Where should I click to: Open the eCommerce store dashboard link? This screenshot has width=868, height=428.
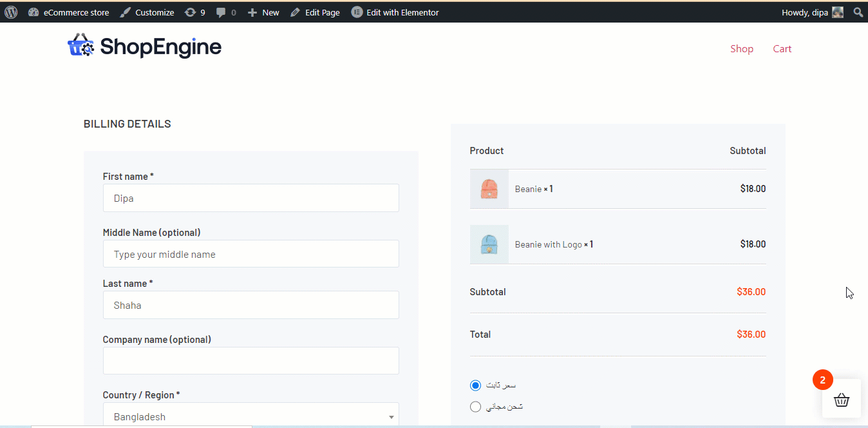coord(69,12)
